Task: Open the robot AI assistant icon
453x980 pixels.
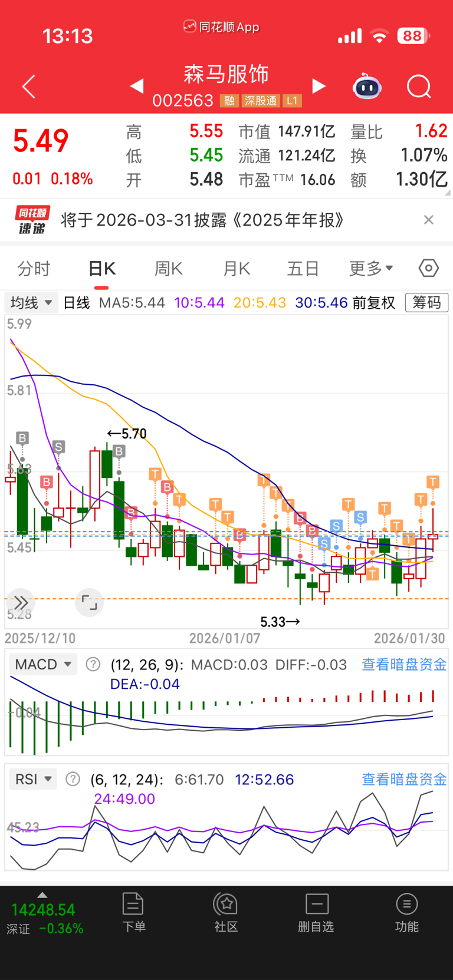Action: pos(367,87)
